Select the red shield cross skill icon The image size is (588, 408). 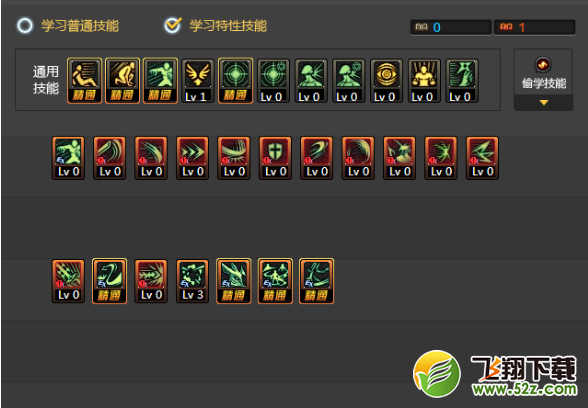(x=275, y=158)
